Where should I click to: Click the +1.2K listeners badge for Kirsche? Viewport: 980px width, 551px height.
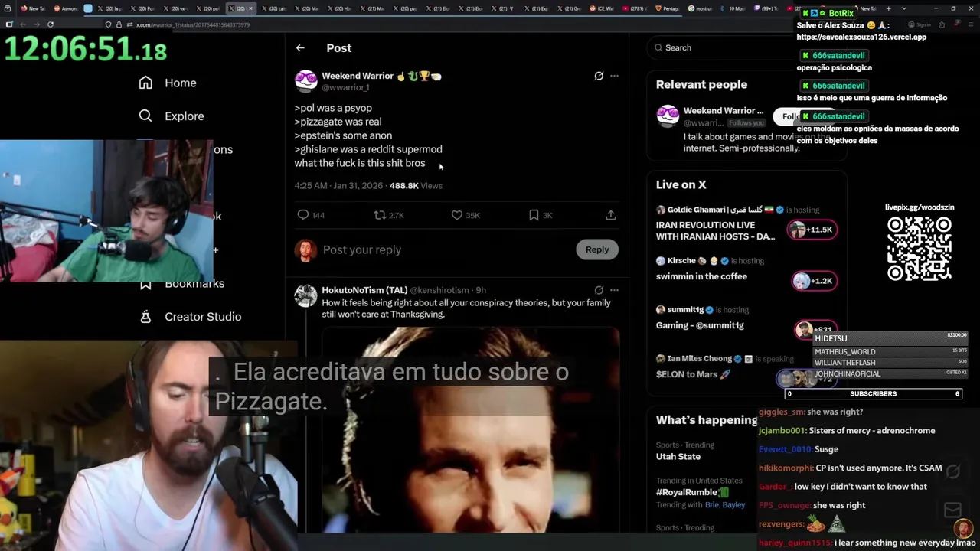click(813, 281)
